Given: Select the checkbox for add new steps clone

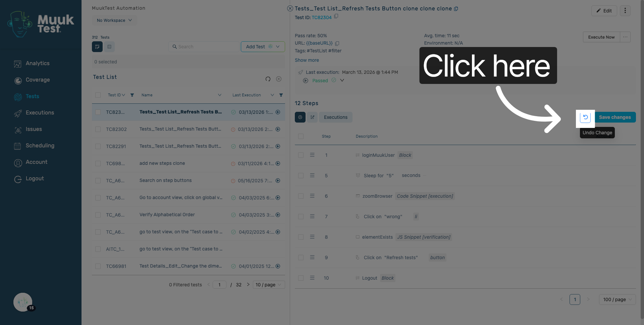Looking at the screenshot, I should (x=98, y=164).
